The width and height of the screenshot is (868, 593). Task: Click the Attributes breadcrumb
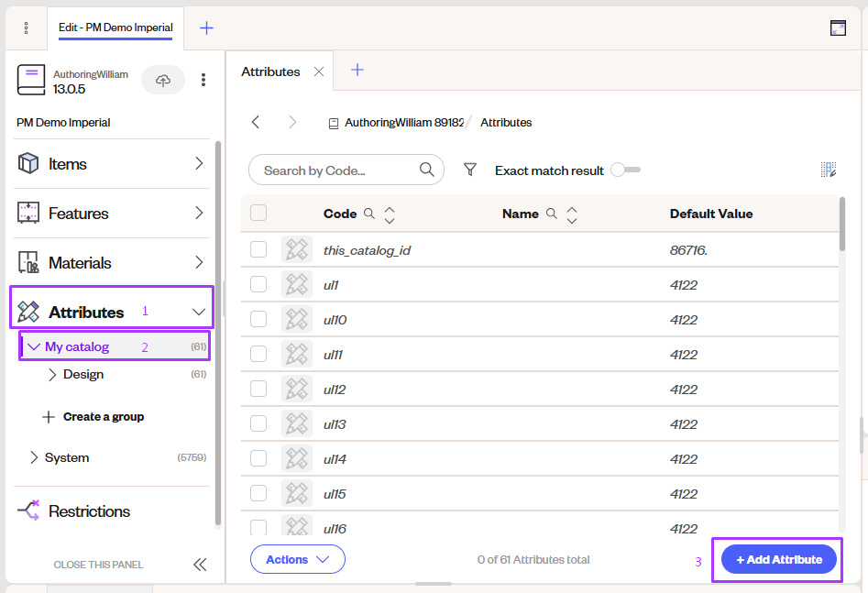(x=506, y=123)
